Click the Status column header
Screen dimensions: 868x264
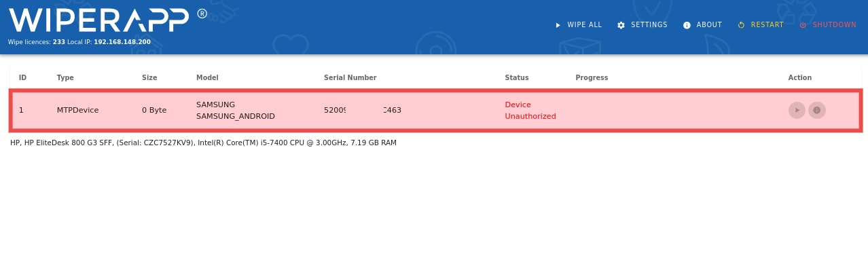[x=517, y=78]
